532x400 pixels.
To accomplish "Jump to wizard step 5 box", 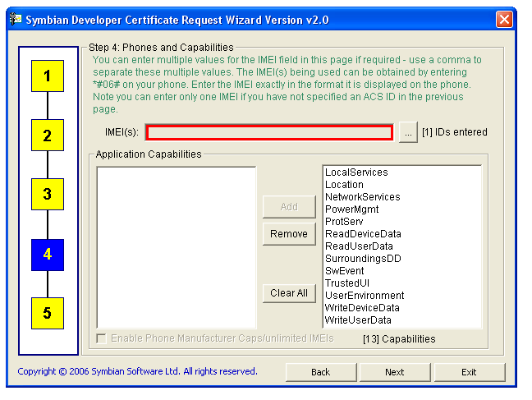I will coord(48,313).
